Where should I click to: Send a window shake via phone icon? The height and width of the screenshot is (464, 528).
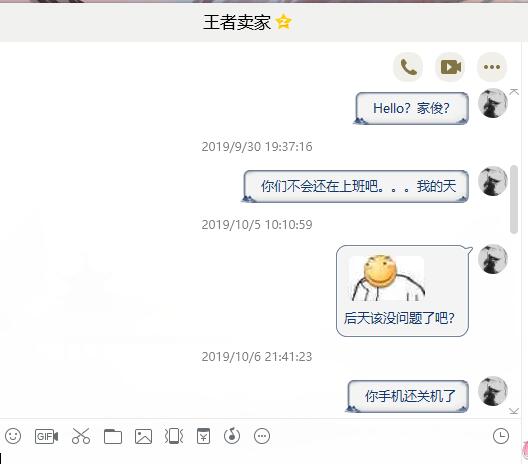(x=174, y=436)
